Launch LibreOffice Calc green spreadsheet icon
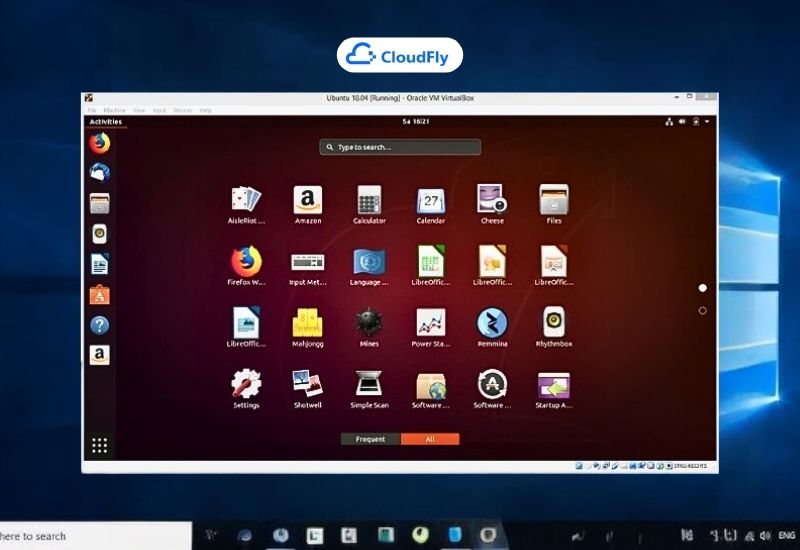 pos(431,266)
